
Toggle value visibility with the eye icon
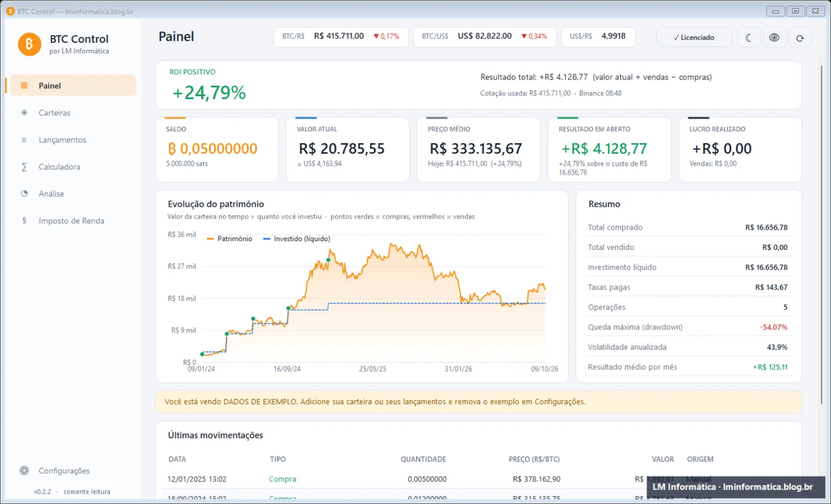pos(774,37)
